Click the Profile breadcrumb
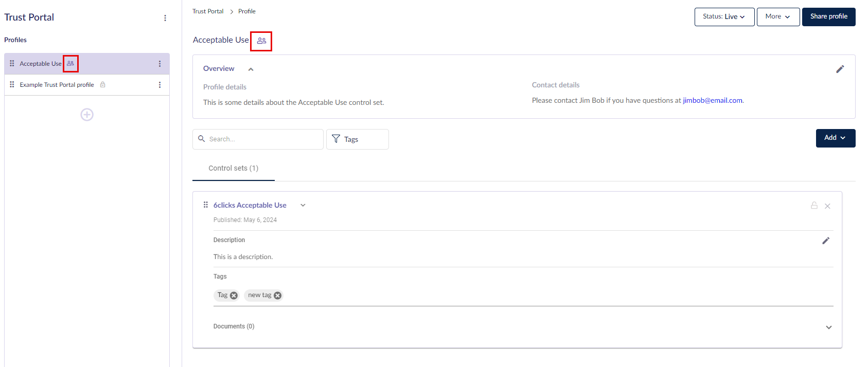 click(247, 11)
